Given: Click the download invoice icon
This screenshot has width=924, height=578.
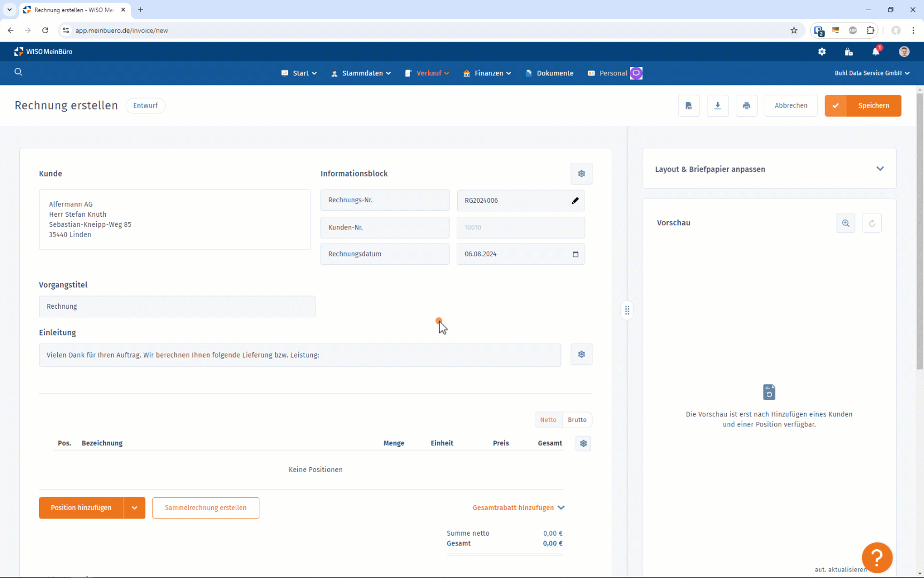Looking at the screenshot, I should [x=718, y=106].
